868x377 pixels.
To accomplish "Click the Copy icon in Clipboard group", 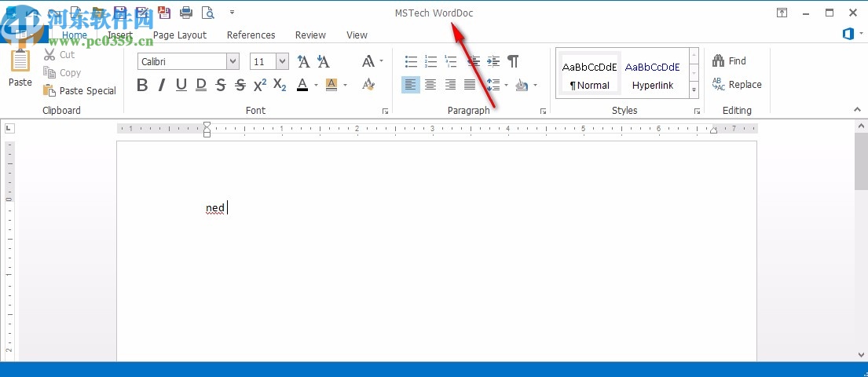I will tap(49, 72).
